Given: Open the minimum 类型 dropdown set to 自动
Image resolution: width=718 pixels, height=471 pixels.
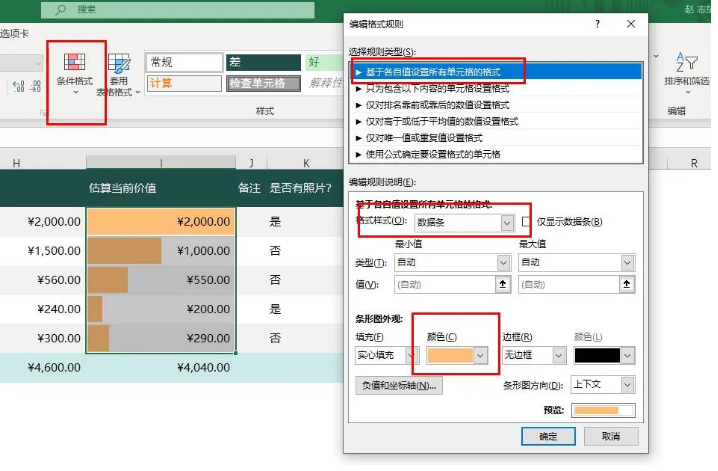Looking at the screenshot, I should (x=501, y=262).
